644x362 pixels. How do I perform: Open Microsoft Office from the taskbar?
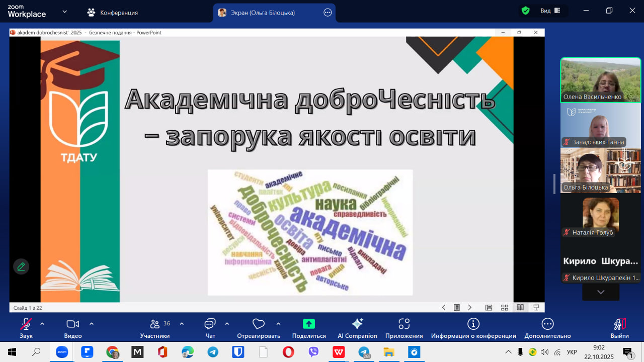[x=163, y=352]
